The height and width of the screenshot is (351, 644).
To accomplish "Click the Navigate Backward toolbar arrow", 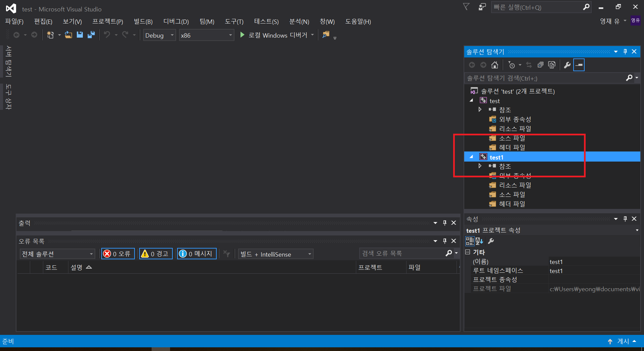I will pyautogui.click(x=16, y=35).
